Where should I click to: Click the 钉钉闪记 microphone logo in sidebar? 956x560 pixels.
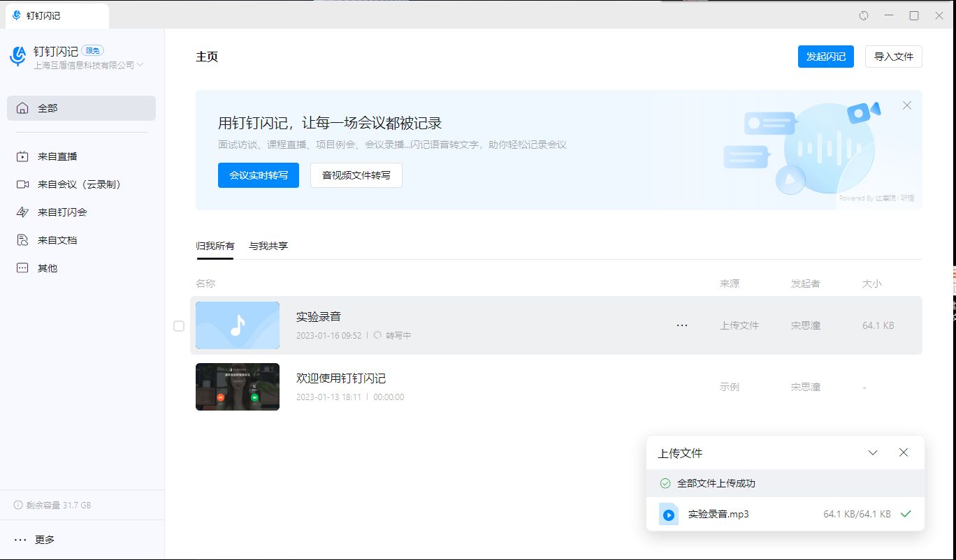pos(18,56)
